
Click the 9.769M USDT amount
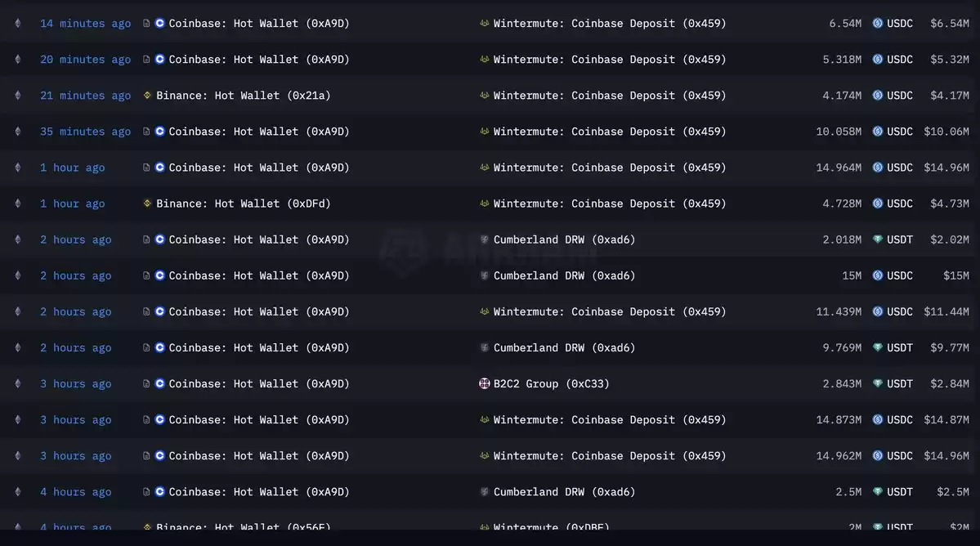click(x=842, y=348)
